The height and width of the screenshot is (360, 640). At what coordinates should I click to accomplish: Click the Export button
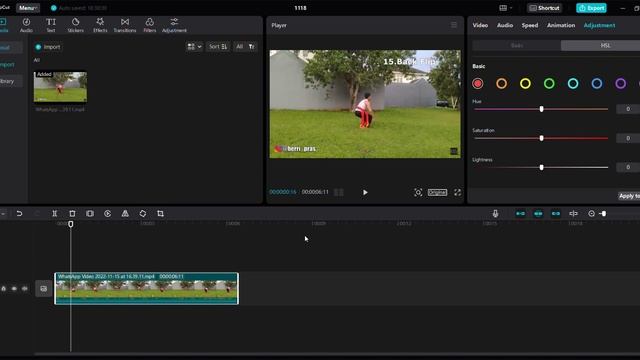pos(591,8)
